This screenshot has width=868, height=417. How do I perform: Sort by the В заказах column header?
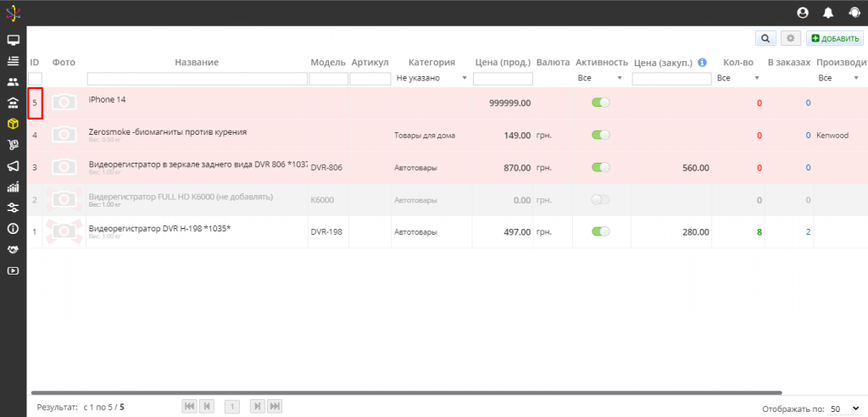point(789,63)
